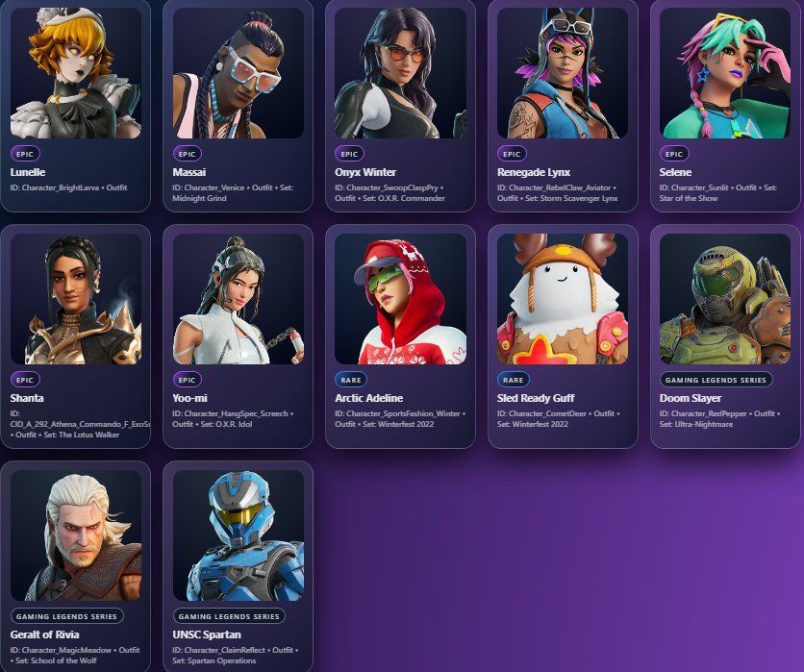Click the Epic badge on Lunelle
This screenshot has height=672, width=804.
pyautogui.click(x=25, y=154)
